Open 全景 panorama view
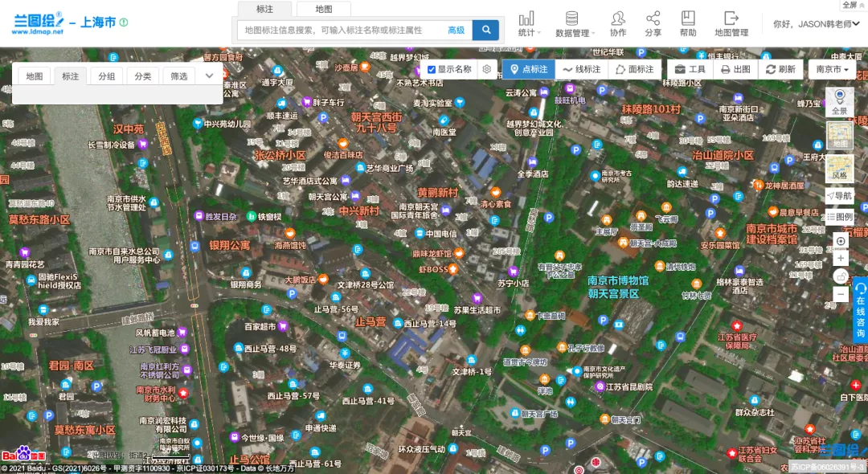This screenshot has height=474, width=868. [840, 102]
